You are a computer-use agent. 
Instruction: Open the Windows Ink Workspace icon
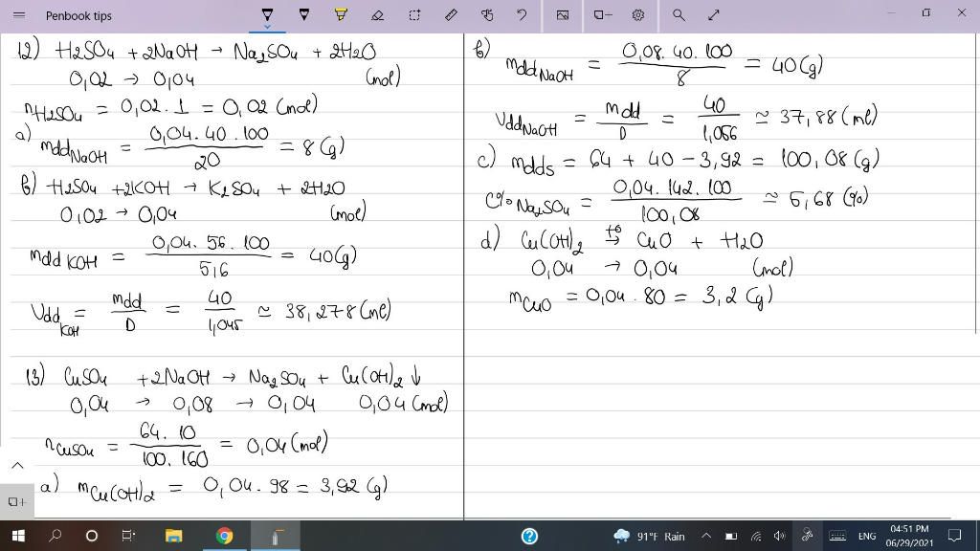pyautogui.click(x=808, y=536)
